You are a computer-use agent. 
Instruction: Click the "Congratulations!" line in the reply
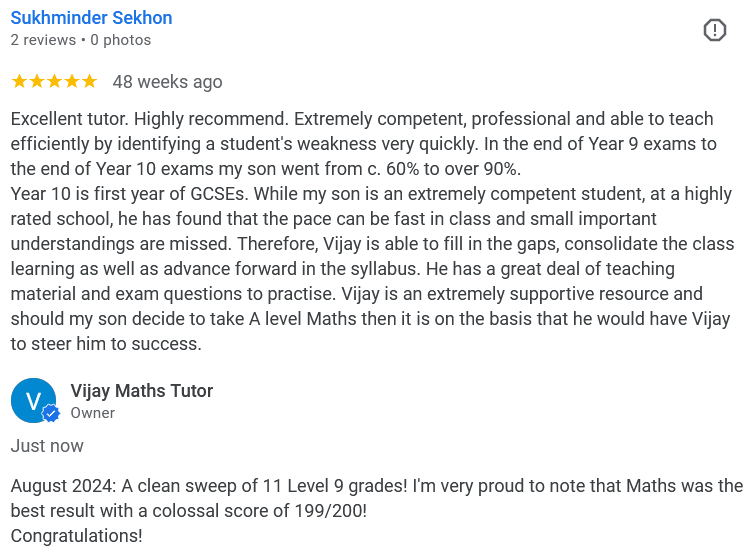pyautogui.click(x=76, y=536)
